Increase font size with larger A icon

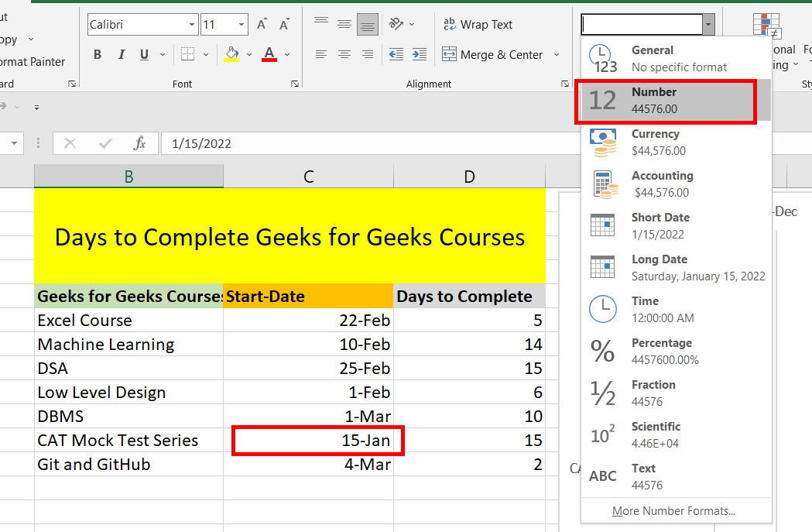[x=262, y=24]
